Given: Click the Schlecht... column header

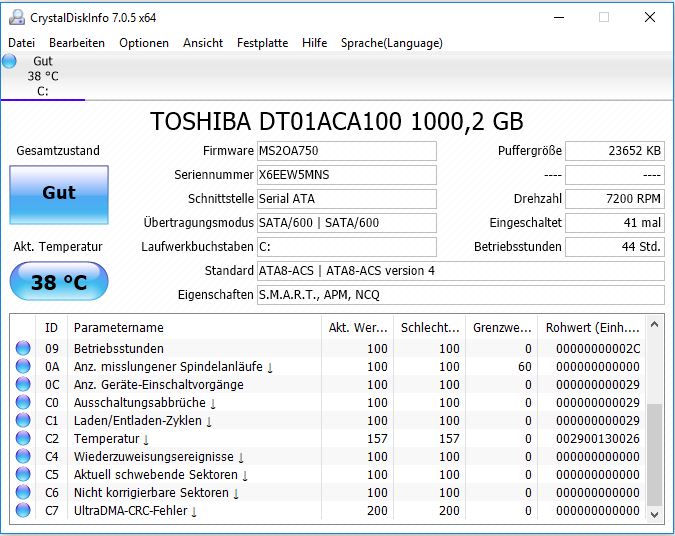Looking at the screenshot, I should pyautogui.click(x=430, y=328).
